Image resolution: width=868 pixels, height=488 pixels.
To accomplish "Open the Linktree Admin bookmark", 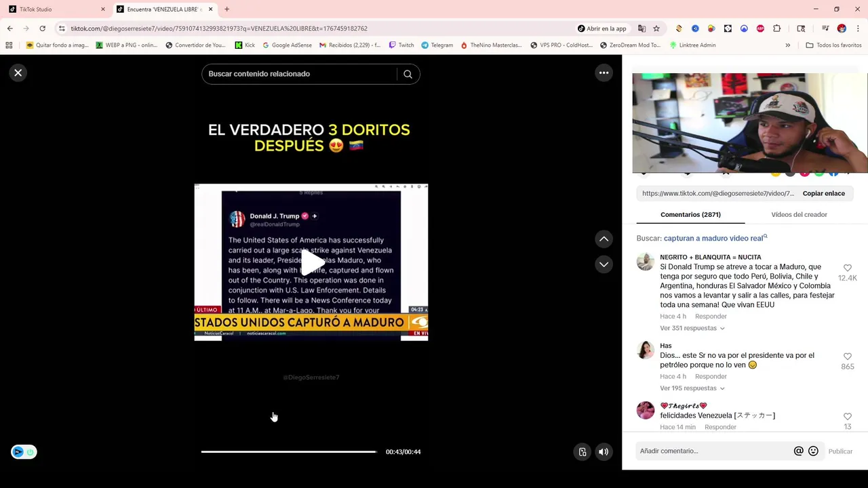I will pos(692,45).
